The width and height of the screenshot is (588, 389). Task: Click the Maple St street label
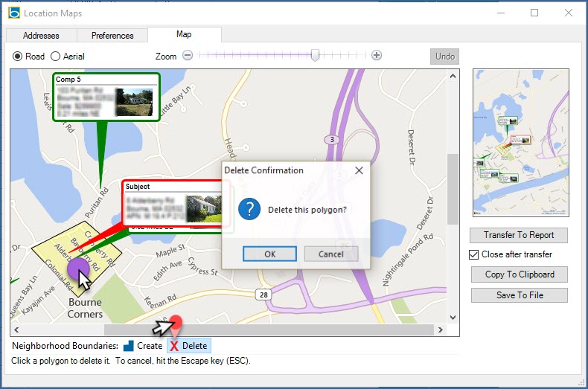[170, 251]
